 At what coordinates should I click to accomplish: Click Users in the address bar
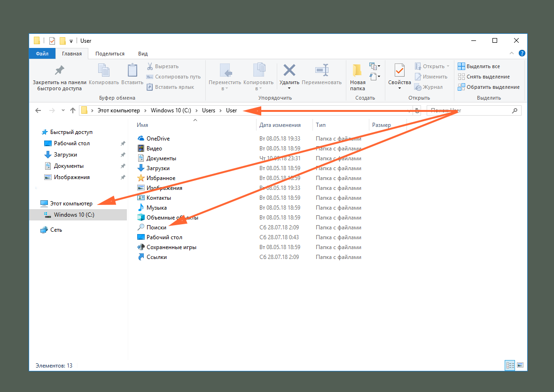pos(209,110)
